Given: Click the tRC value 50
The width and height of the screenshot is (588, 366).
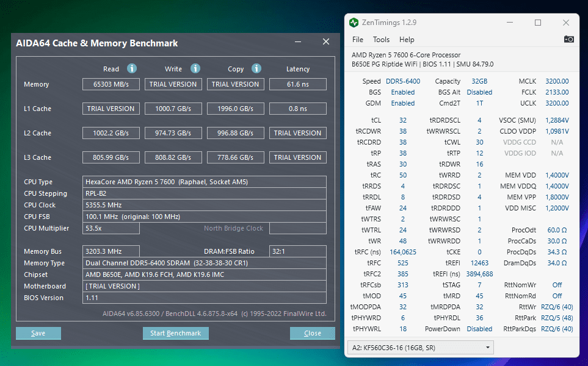Looking at the screenshot, I should point(403,175).
